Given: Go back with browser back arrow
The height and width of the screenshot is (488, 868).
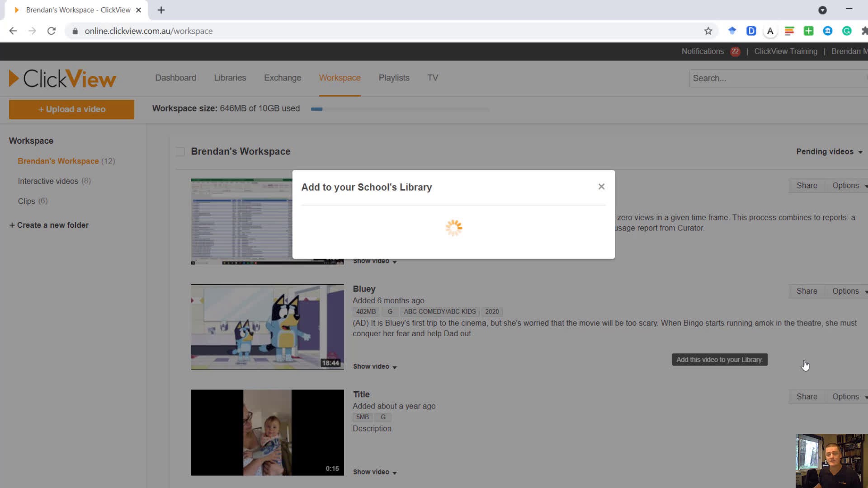Looking at the screenshot, I should coord(13,31).
